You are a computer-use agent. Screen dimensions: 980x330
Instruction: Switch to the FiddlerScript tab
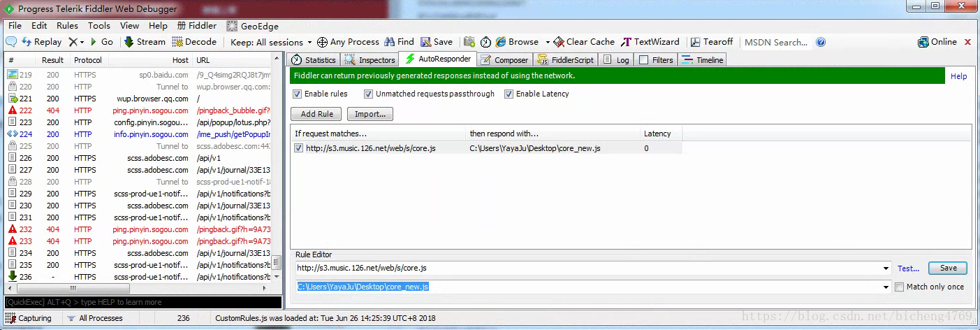(x=566, y=60)
